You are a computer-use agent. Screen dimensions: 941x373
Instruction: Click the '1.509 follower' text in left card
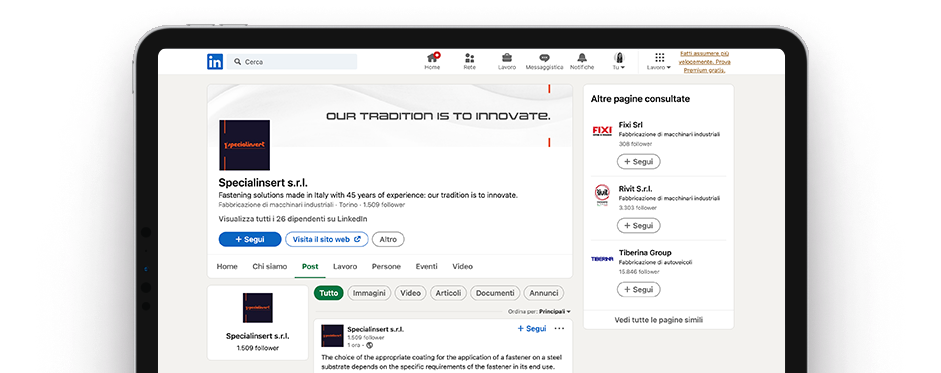(257, 348)
